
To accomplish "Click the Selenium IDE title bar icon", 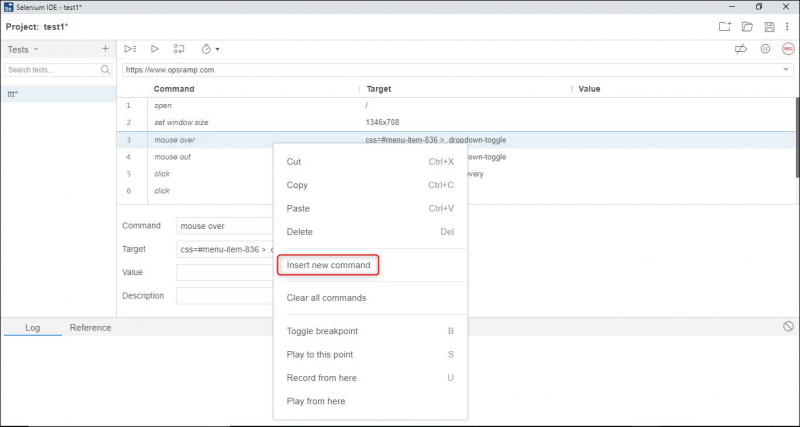I will [x=8, y=7].
